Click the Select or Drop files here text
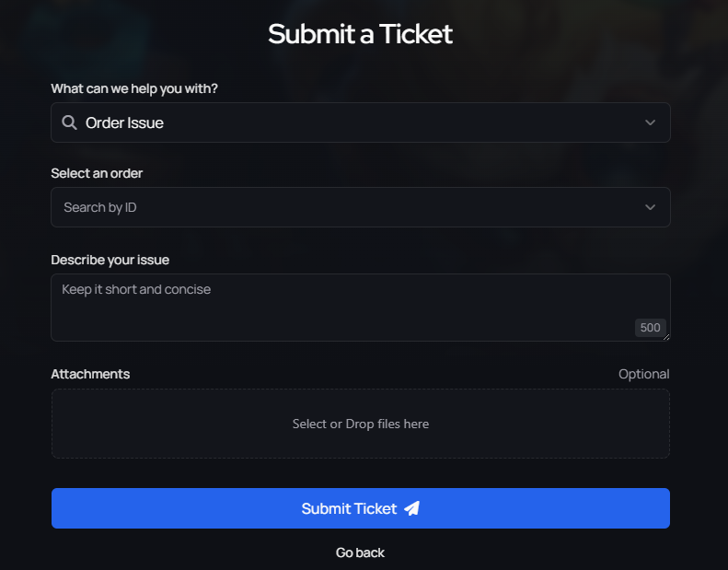Viewport: 728px width, 570px height. pyautogui.click(x=360, y=424)
